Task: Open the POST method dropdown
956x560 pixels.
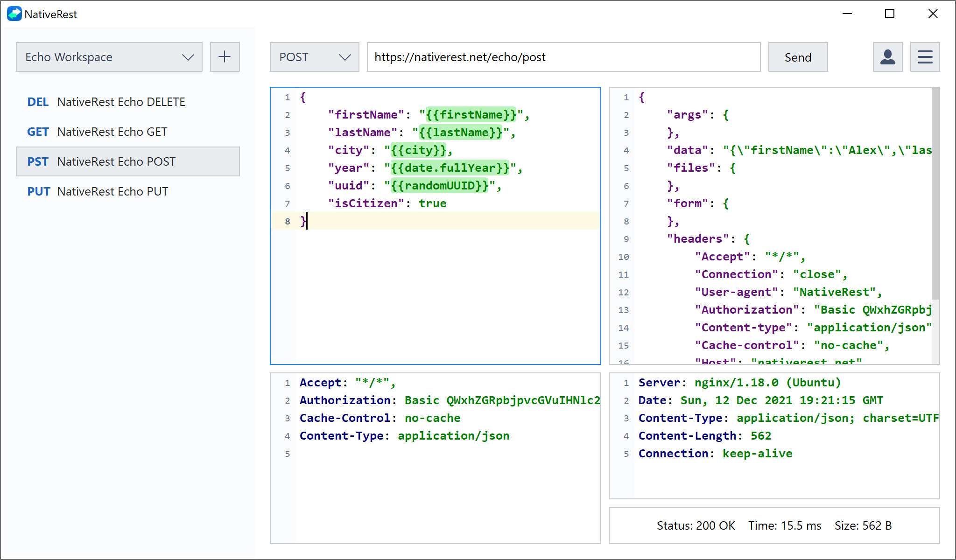Action: pyautogui.click(x=315, y=57)
